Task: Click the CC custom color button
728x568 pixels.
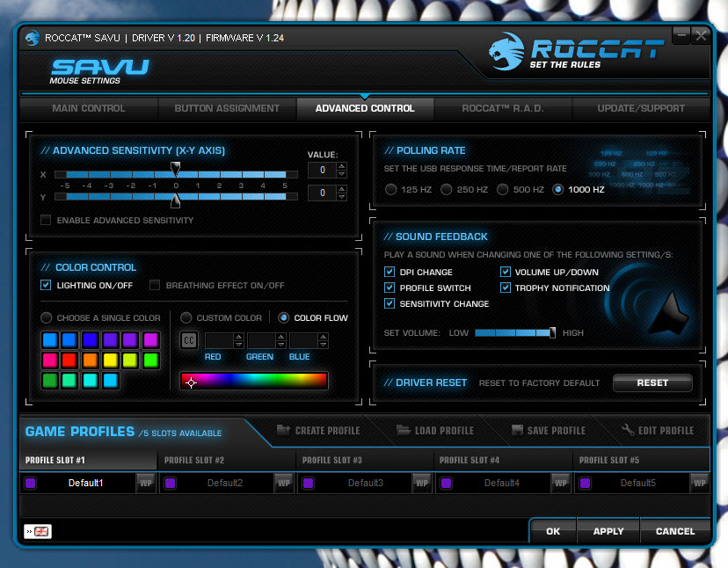Action: pos(188,340)
